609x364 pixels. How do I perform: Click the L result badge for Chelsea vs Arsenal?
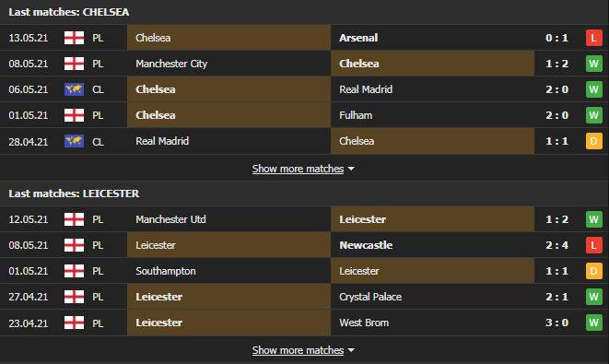click(x=594, y=38)
